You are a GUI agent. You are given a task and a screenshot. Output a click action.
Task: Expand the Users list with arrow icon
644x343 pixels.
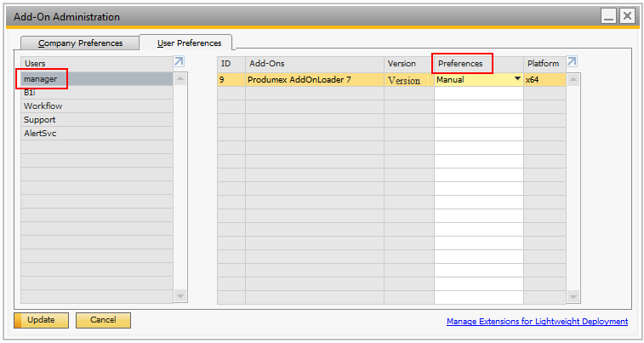tap(179, 62)
